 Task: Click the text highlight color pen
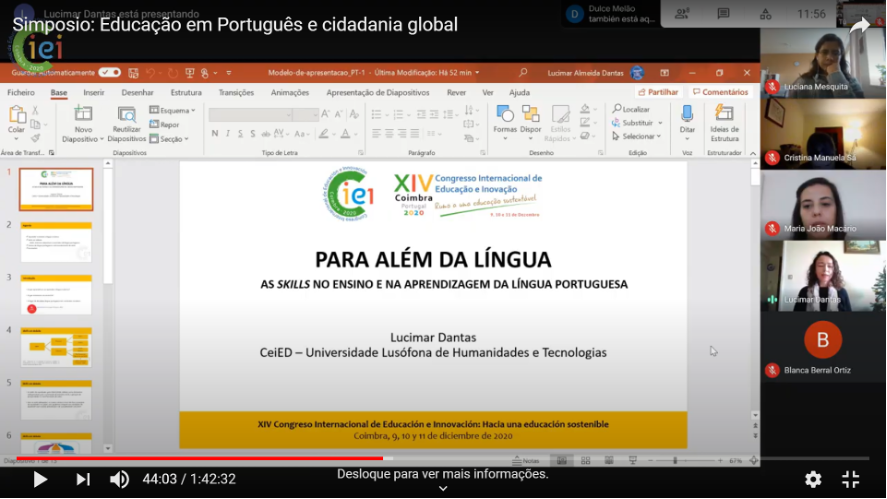324,134
